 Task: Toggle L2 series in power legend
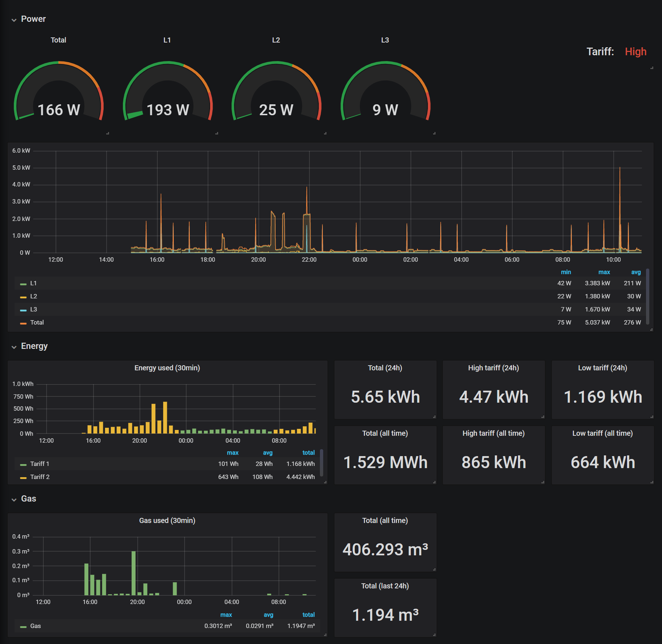[x=33, y=296]
